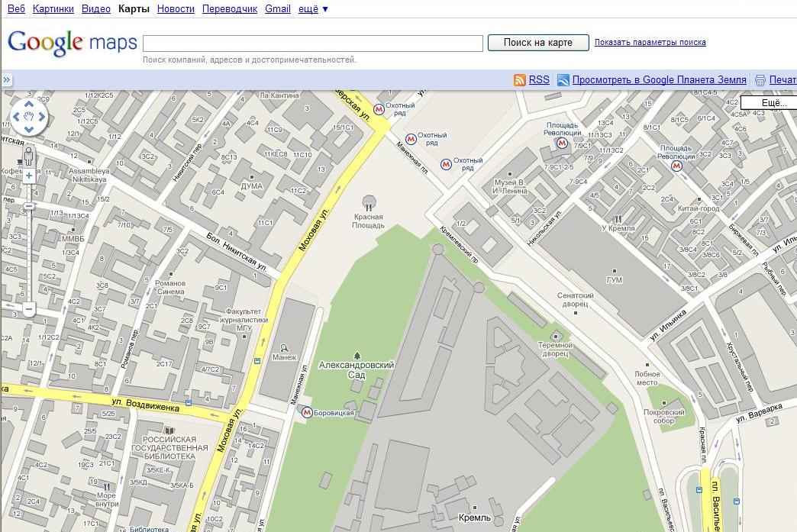The width and height of the screenshot is (797, 532).
Task: Click the zoom slider handle
Action: click(x=29, y=206)
